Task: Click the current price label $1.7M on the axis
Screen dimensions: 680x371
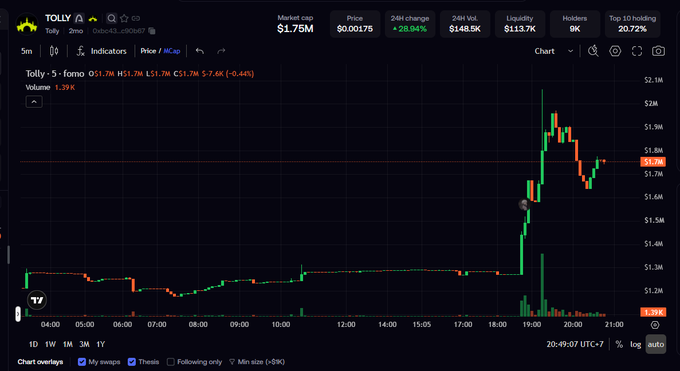Action: (653, 162)
